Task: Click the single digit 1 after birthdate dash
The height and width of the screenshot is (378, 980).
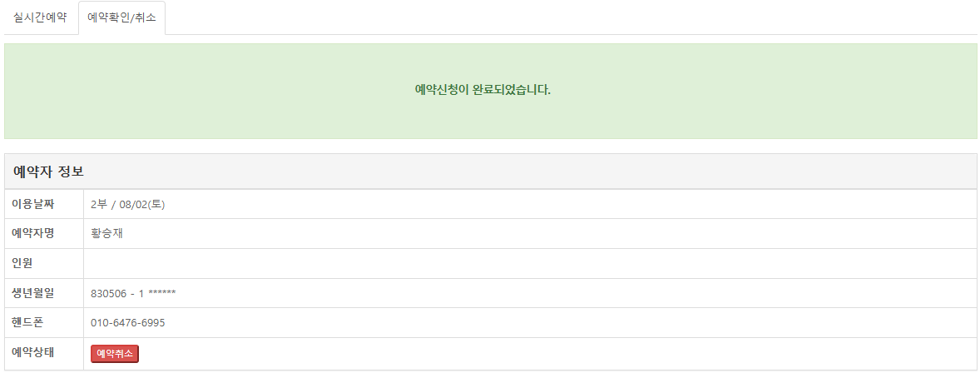Action: pyautogui.click(x=142, y=293)
